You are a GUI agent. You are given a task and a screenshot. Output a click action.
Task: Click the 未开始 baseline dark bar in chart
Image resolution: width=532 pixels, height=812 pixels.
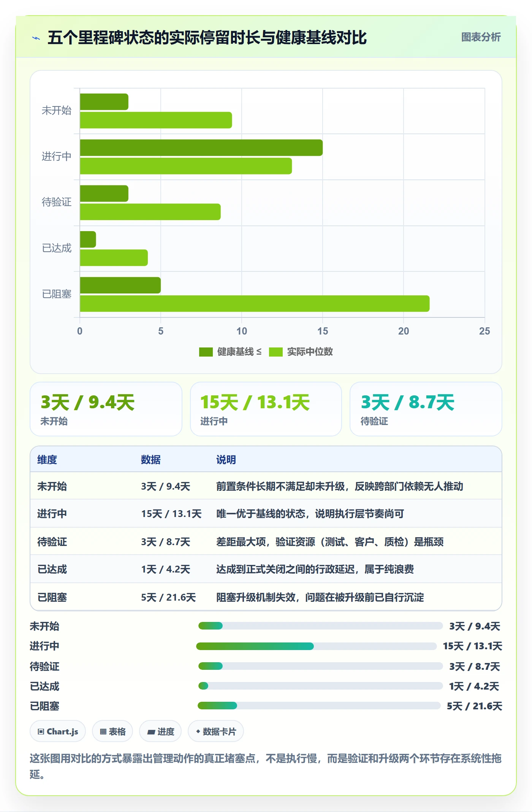pos(104,102)
